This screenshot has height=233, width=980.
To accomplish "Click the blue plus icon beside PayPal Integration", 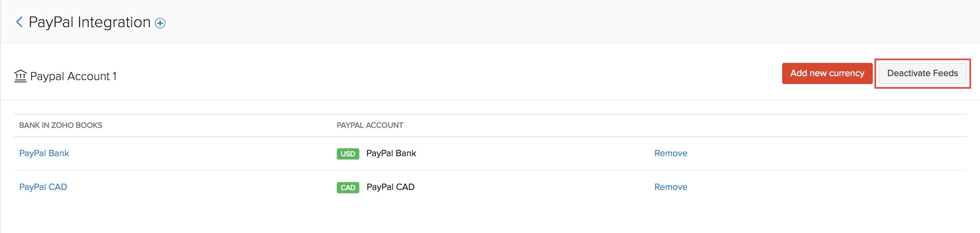I will [160, 23].
